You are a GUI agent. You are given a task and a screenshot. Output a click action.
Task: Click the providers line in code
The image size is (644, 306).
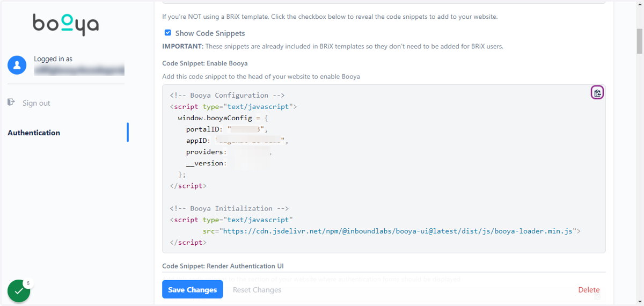point(229,152)
